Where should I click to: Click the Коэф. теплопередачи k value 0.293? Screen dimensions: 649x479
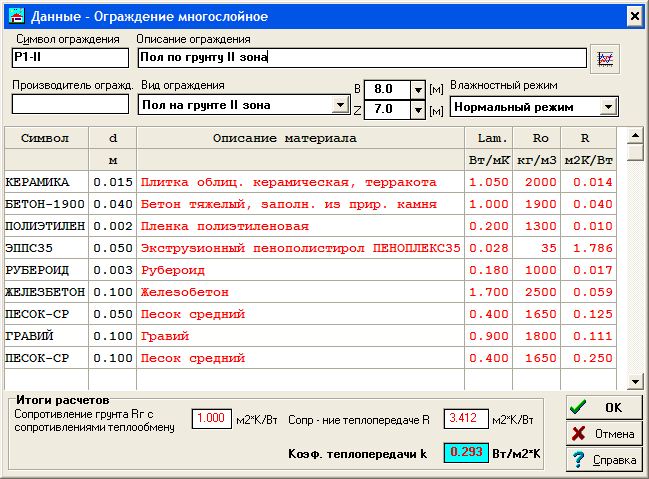(466, 453)
